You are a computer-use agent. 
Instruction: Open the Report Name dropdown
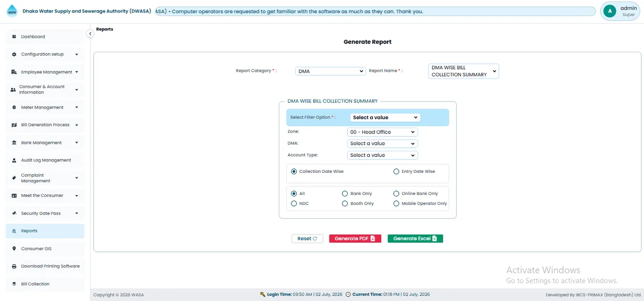[463, 71]
